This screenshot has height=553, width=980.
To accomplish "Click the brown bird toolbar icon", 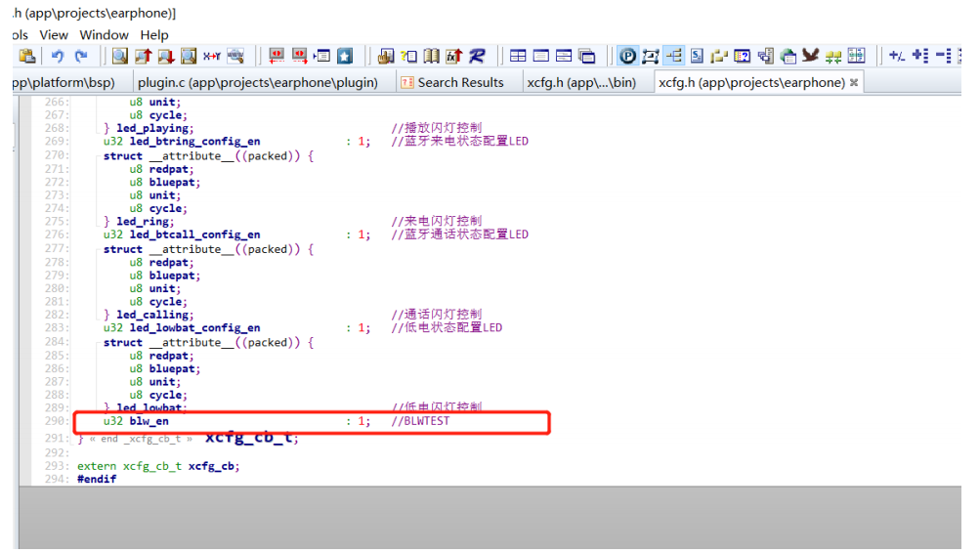I will coord(811,56).
